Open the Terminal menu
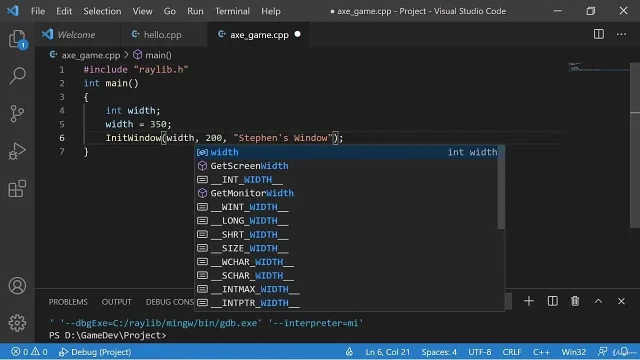This screenshot has height=360, width=640. point(232,11)
